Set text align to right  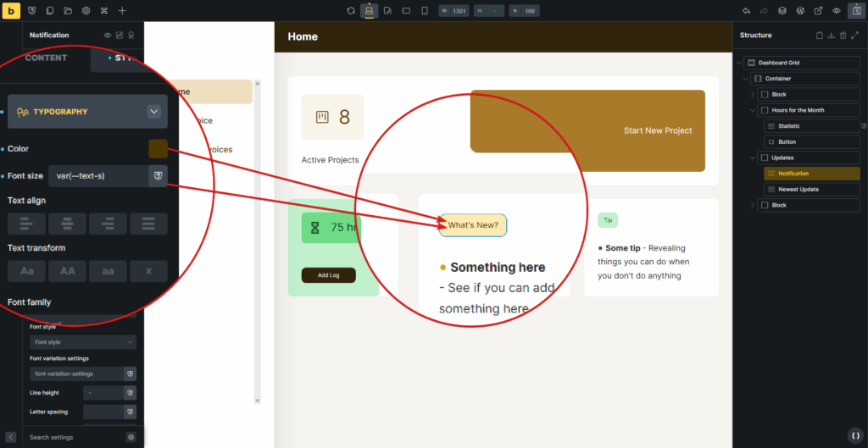(x=108, y=224)
